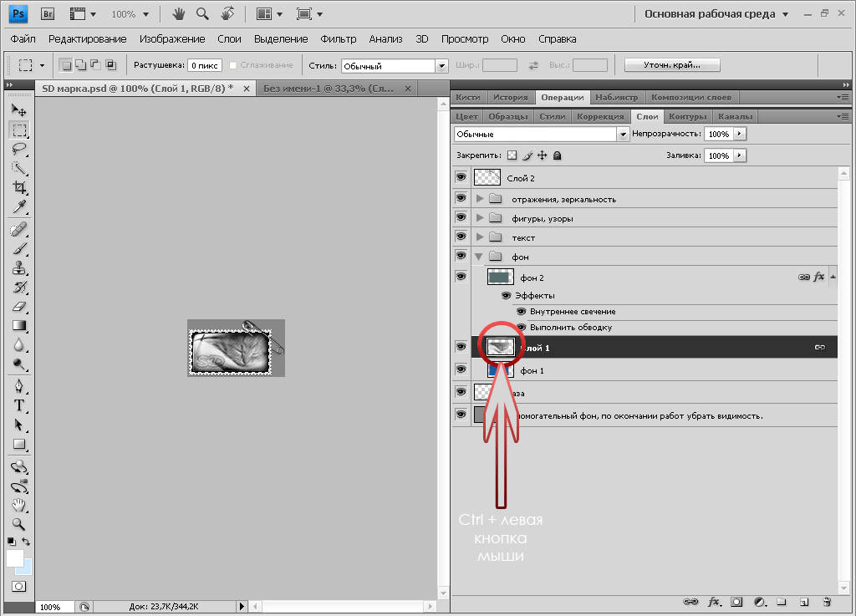The image size is (856, 616).
Task: Create new adjustment layer icon
Action: [759, 602]
